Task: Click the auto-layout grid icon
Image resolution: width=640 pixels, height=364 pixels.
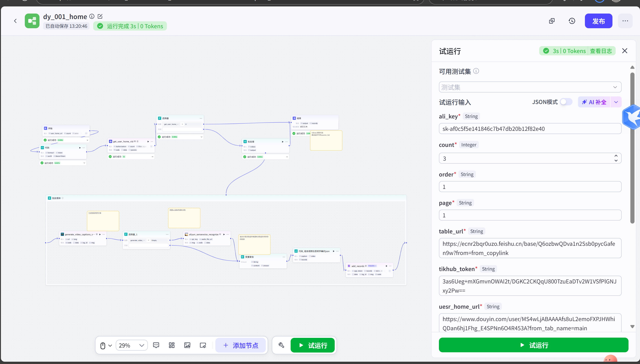Action: point(171,345)
